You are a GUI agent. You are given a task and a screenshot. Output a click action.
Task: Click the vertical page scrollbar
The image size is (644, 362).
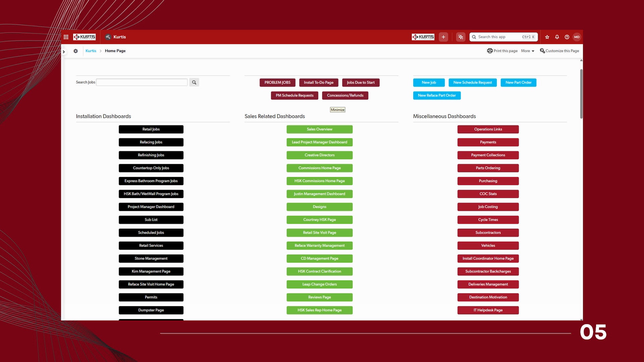[x=581, y=94]
